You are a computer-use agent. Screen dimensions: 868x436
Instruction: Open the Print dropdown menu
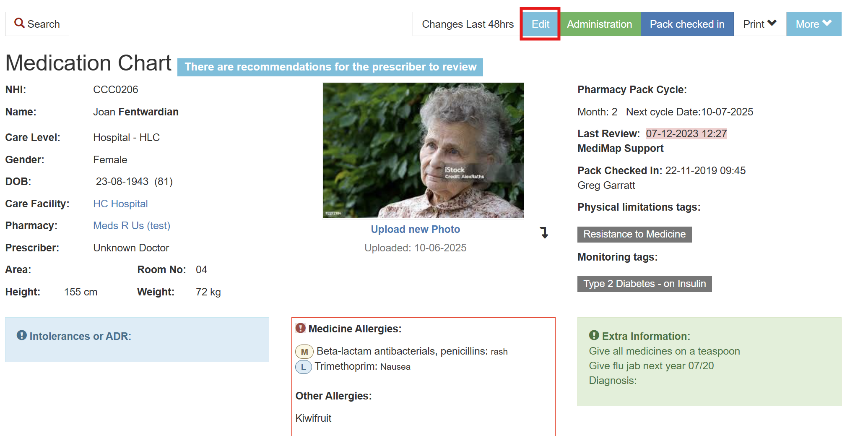[x=759, y=24]
